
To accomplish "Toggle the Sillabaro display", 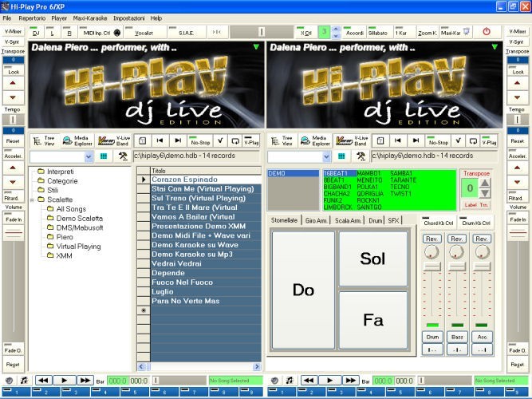I will point(378,33).
